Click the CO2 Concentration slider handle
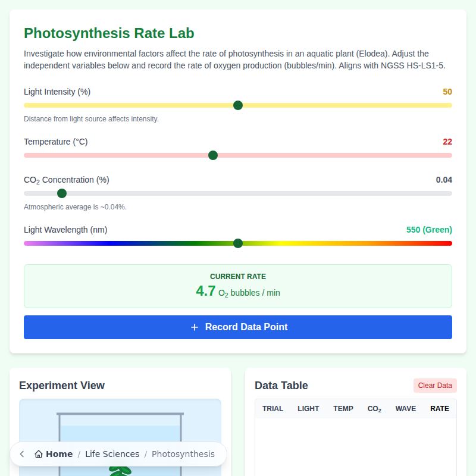The height and width of the screenshot is (476, 476). [x=61, y=193]
